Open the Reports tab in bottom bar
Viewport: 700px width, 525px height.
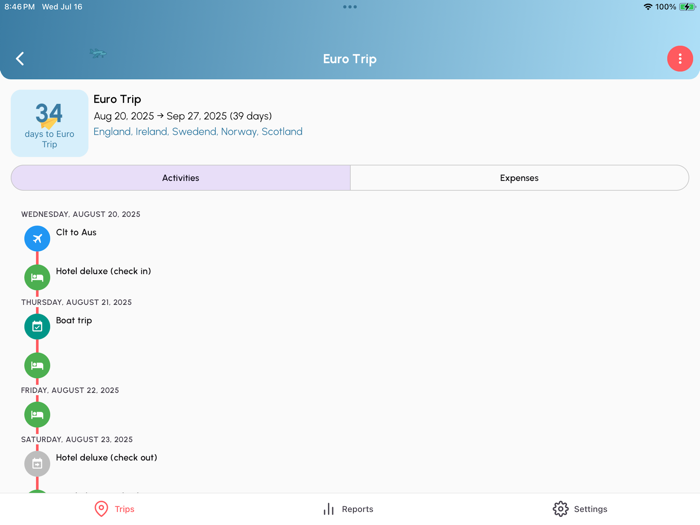(x=348, y=509)
